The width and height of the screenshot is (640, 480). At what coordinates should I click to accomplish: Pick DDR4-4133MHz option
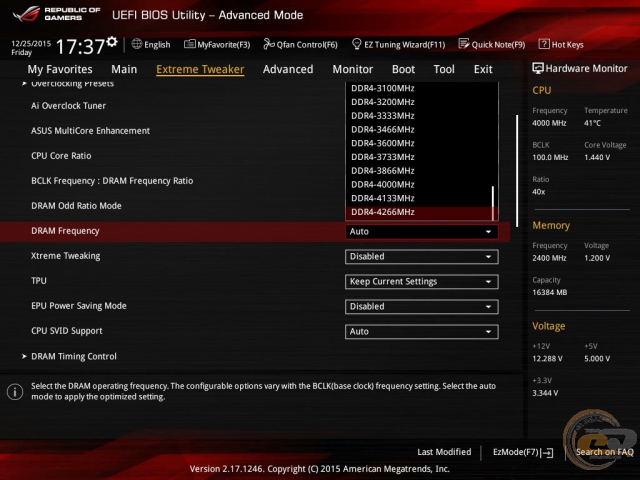[382, 198]
